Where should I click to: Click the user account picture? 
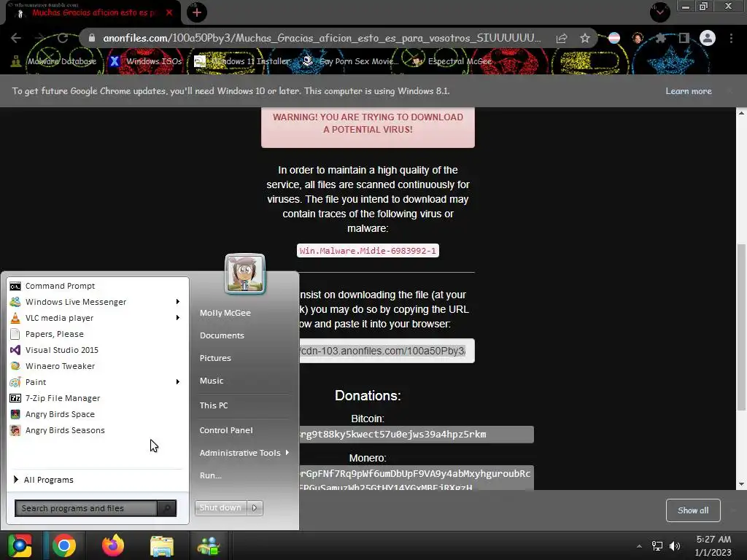click(245, 274)
